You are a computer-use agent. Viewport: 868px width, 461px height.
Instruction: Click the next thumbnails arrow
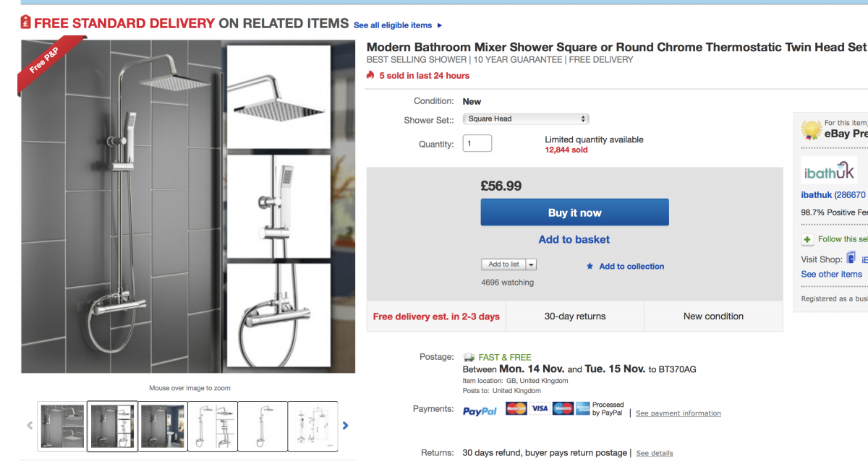point(345,426)
